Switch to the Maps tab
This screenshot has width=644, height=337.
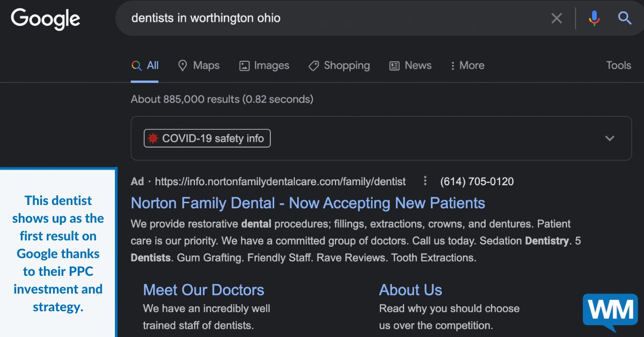pyautogui.click(x=199, y=65)
